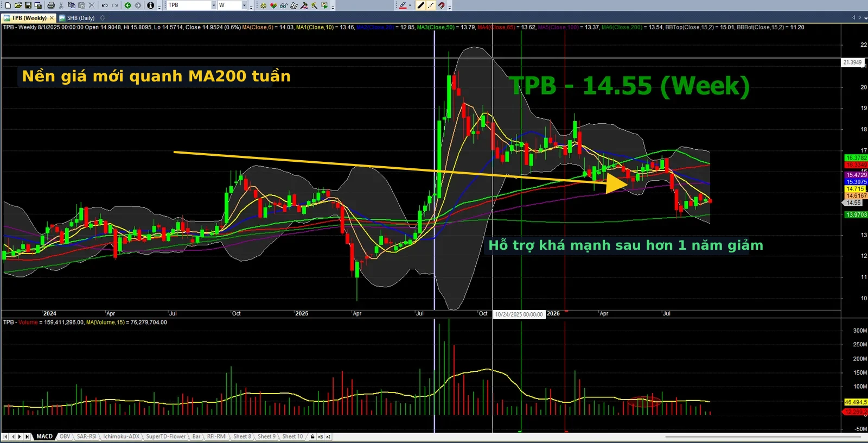Select the Bar sheet tab

click(196, 436)
